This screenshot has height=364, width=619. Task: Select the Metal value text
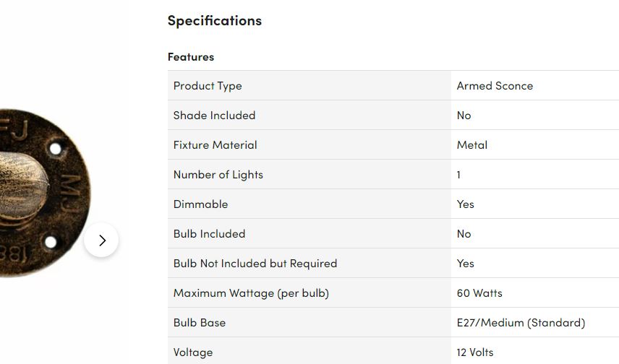coord(472,144)
